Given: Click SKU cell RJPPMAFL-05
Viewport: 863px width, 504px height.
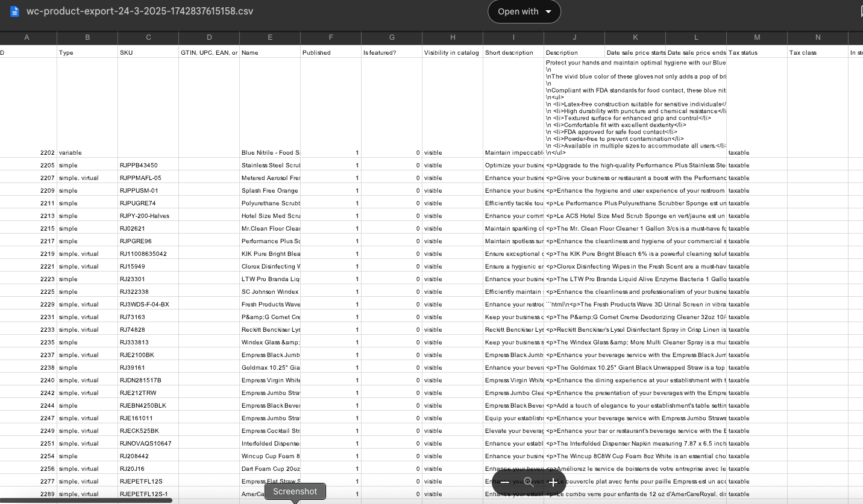Looking at the screenshot, I should [148, 178].
